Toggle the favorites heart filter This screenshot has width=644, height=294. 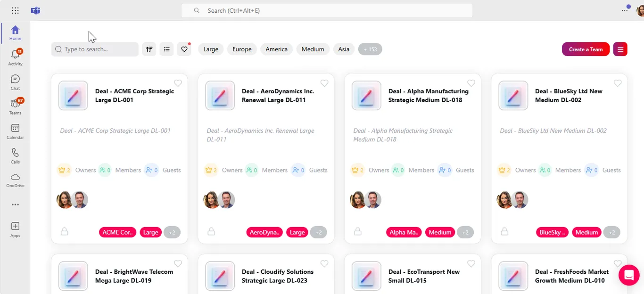(184, 49)
